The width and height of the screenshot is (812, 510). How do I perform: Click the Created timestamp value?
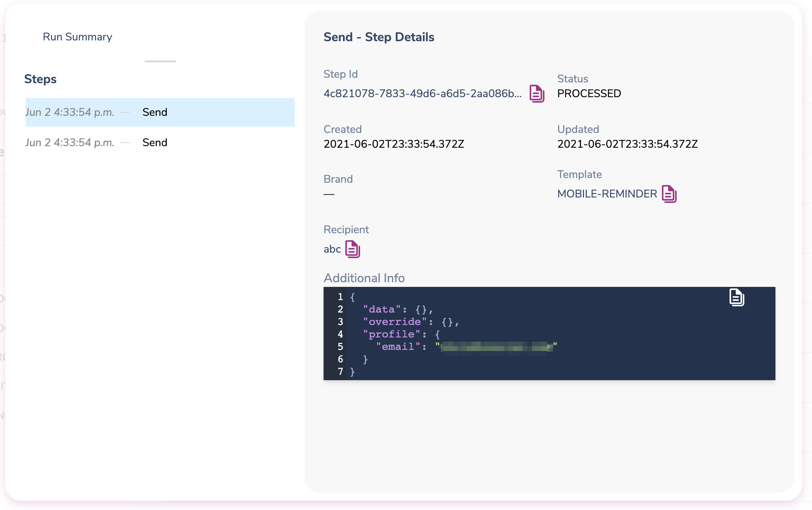394,144
